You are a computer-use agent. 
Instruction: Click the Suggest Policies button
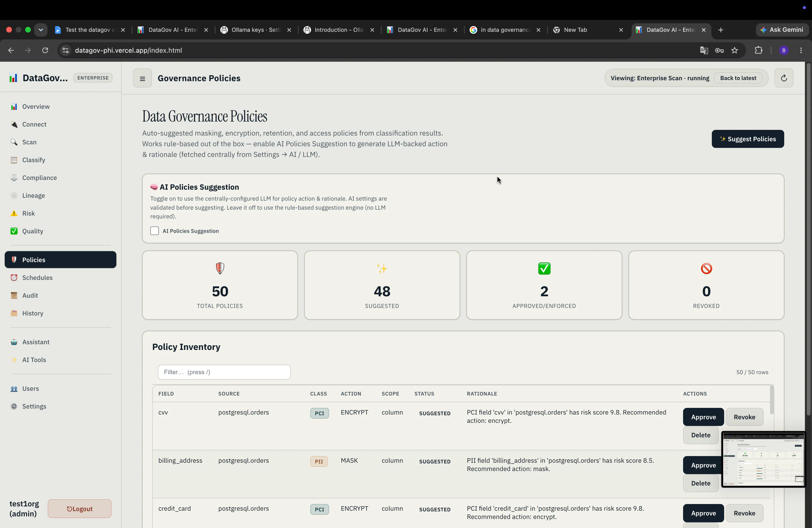pos(747,139)
